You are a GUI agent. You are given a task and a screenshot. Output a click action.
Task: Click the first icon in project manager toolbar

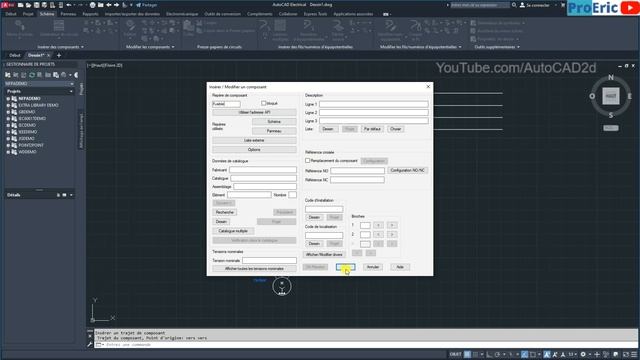point(8,75)
